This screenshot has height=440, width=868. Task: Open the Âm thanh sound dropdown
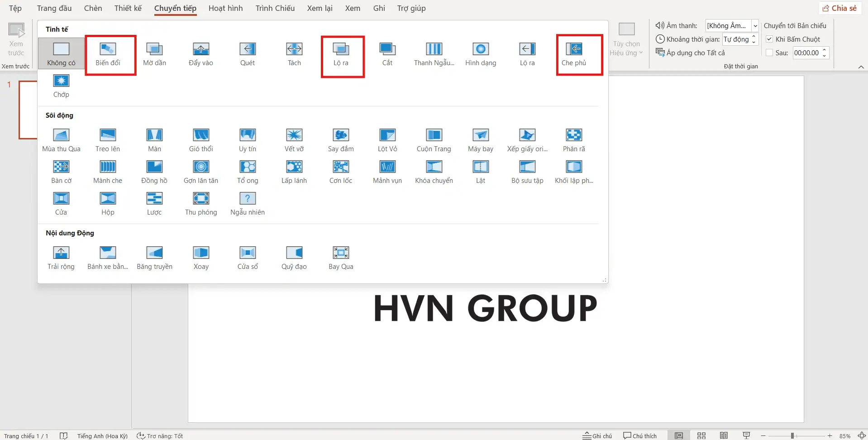point(755,26)
